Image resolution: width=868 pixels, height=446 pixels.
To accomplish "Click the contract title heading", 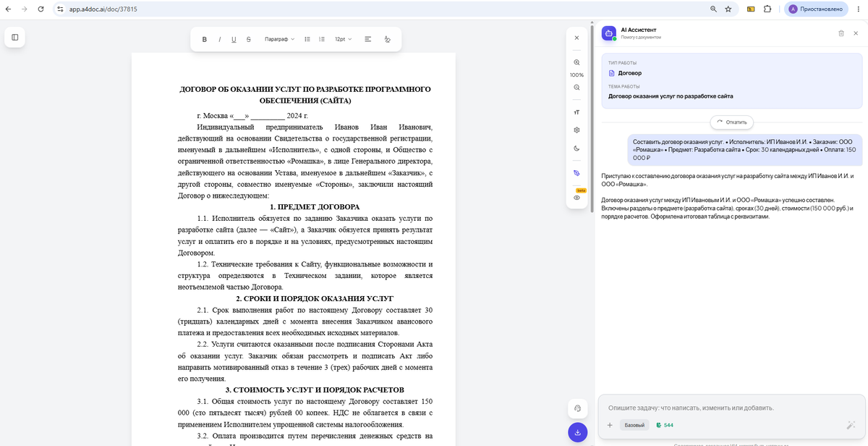I will point(305,95).
